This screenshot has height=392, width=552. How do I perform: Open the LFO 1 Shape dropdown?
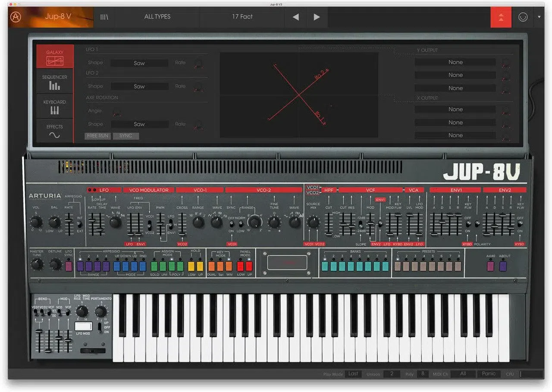[139, 63]
